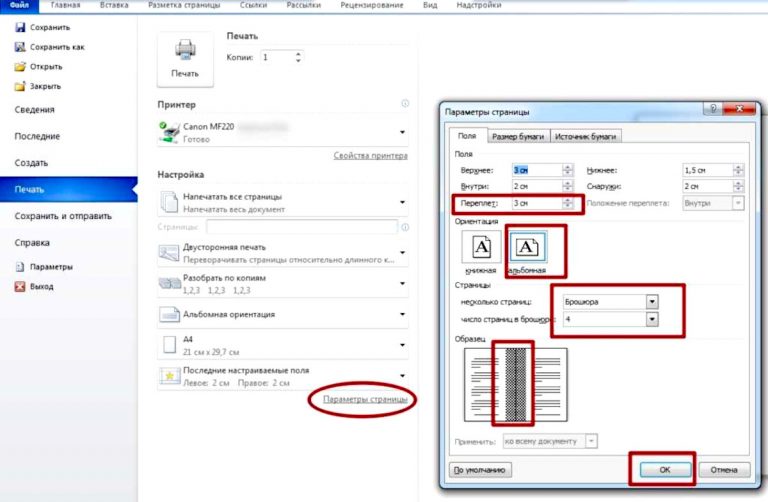Open the Рецензирование ribbon tab
768x502 pixels.
tap(372, 5)
